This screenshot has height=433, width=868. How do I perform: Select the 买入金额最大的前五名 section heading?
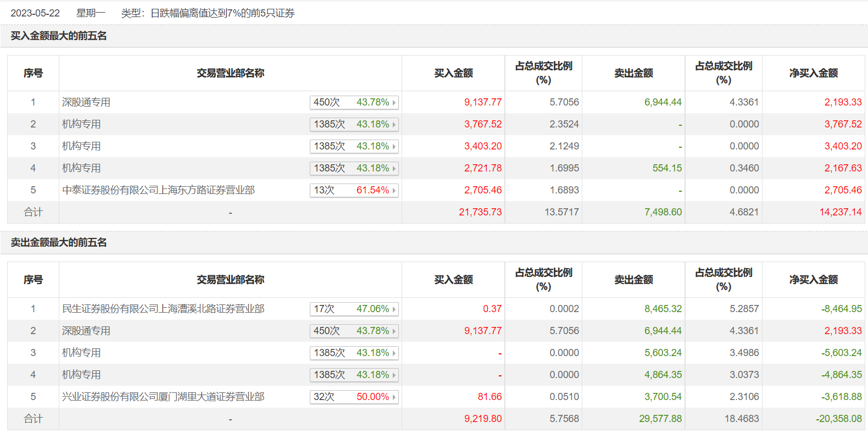pyautogui.click(x=59, y=36)
